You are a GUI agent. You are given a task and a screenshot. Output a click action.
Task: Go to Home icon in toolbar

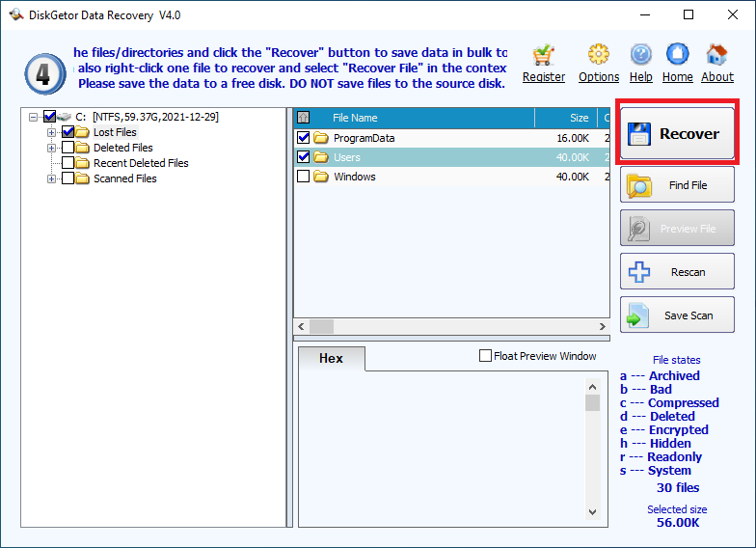677,56
